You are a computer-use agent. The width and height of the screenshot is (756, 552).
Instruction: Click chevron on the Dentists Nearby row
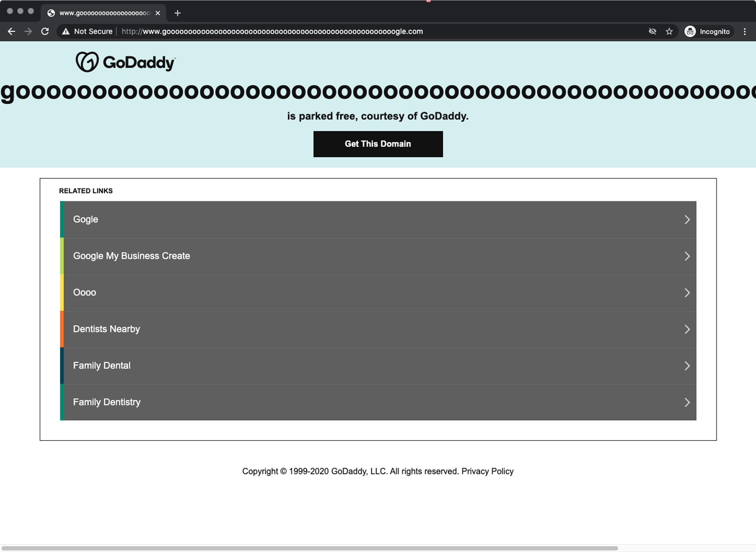tap(687, 329)
